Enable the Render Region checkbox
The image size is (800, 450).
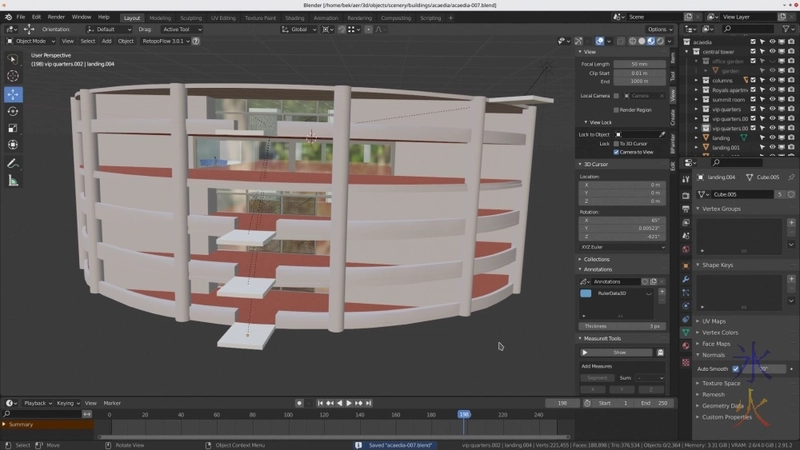coord(616,110)
